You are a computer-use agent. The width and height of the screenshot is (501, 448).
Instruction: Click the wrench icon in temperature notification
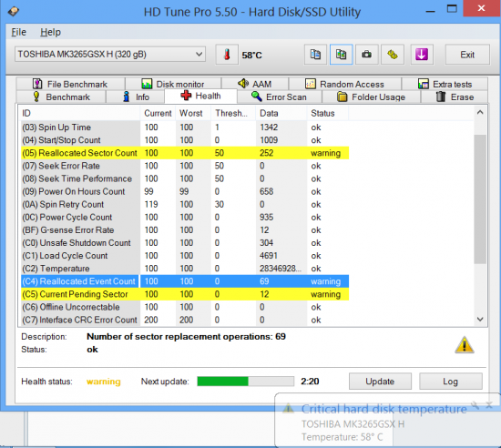click(475, 405)
